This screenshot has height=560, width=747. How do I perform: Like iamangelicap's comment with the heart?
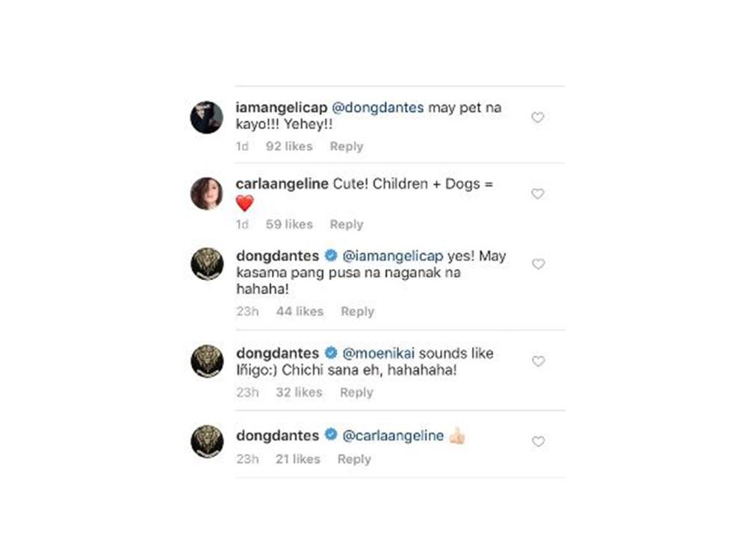pos(537,117)
